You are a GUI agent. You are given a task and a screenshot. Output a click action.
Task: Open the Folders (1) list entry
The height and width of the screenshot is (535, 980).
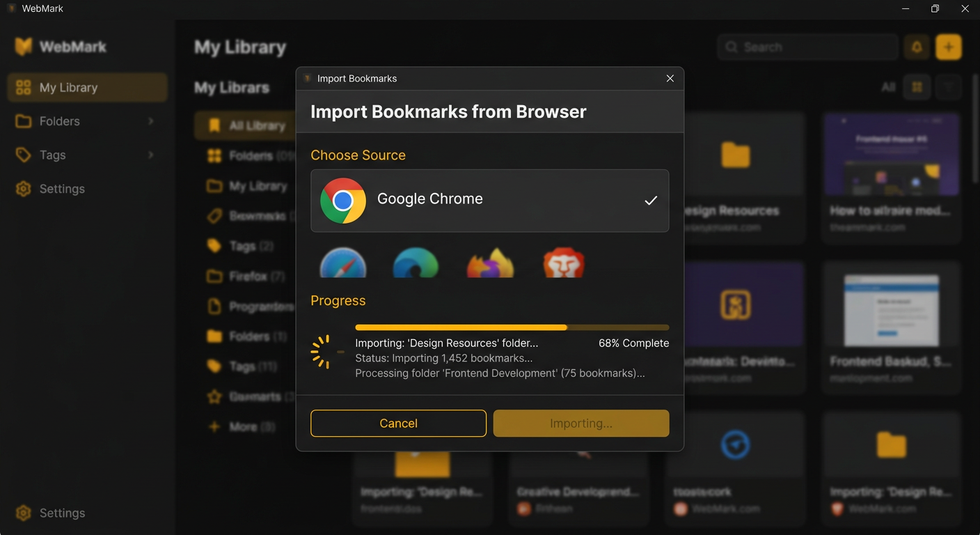[x=246, y=336]
